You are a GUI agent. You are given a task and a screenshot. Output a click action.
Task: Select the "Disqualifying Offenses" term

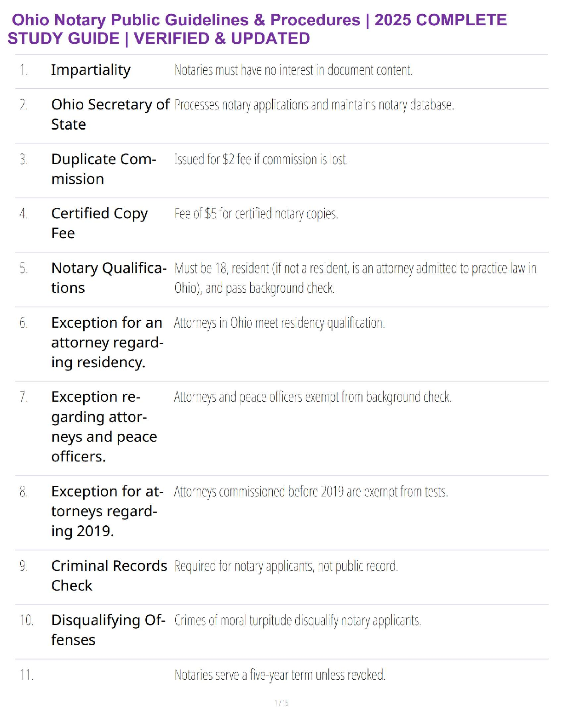point(108,630)
